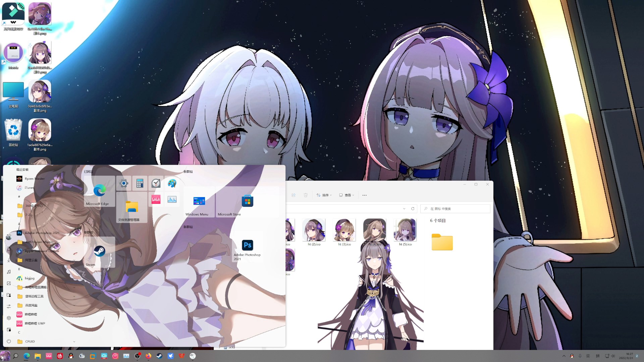Open Steam tile in start menu
The width and height of the screenshot is (644, 362).
[x=99, y=252]
